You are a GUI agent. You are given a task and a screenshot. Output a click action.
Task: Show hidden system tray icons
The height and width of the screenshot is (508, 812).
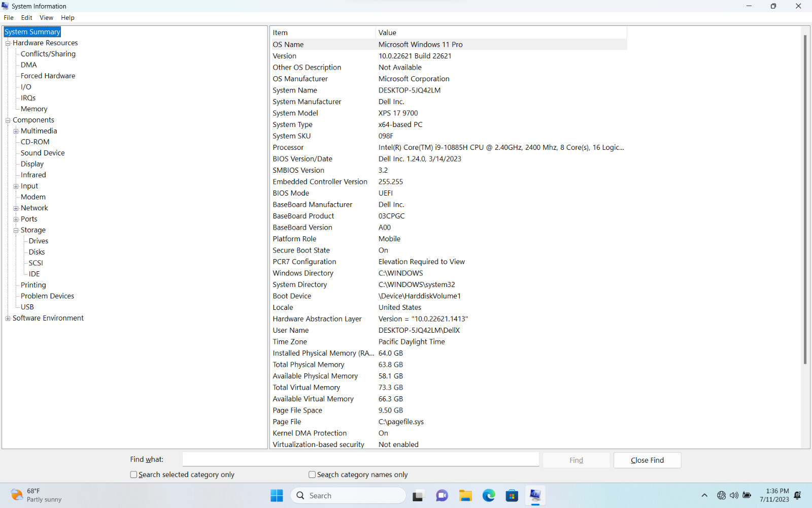(704, 495)
